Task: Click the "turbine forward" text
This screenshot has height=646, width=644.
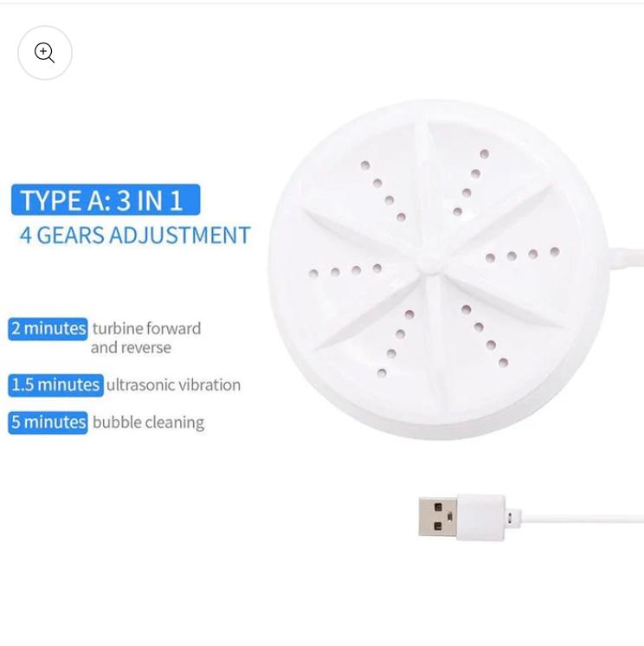Action: (x=146, y=328)
